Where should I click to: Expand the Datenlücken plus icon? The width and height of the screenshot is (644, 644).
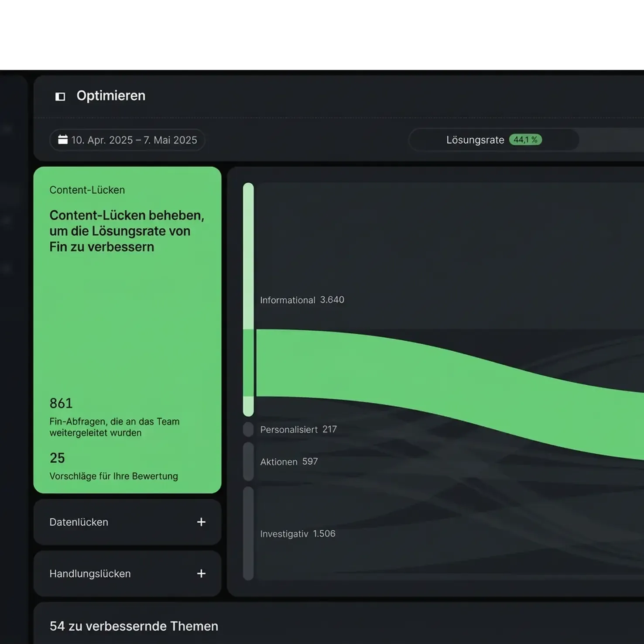coord(201,522)
